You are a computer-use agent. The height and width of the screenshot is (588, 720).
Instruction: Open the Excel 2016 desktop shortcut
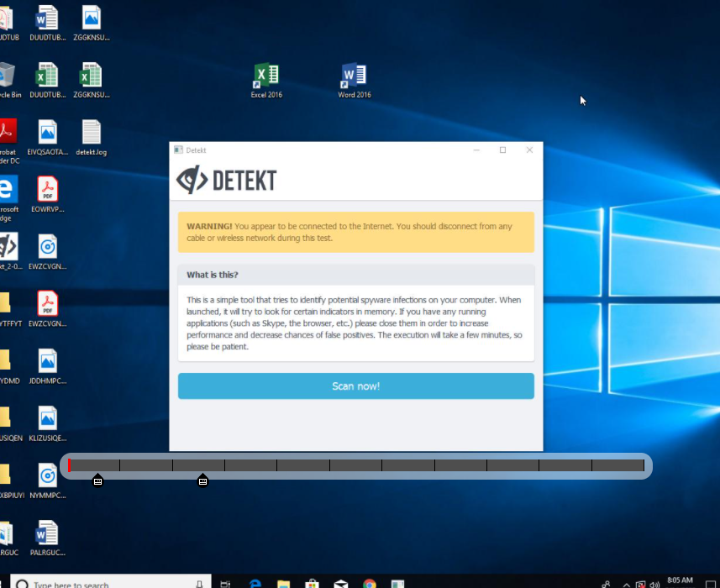click(265, 77)
